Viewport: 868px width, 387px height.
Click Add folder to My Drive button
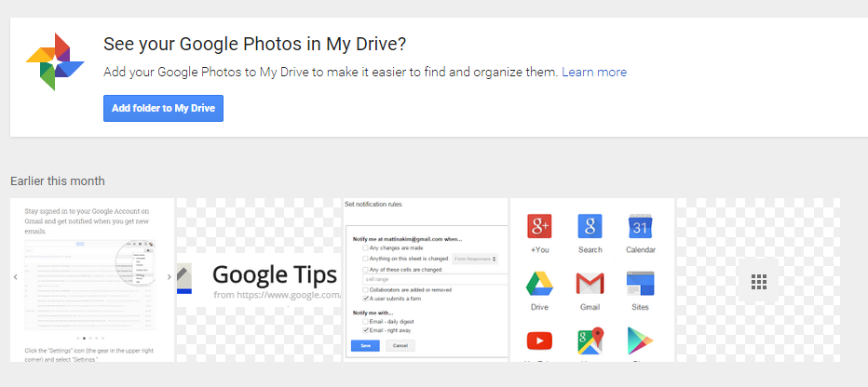tap(163, 108)
